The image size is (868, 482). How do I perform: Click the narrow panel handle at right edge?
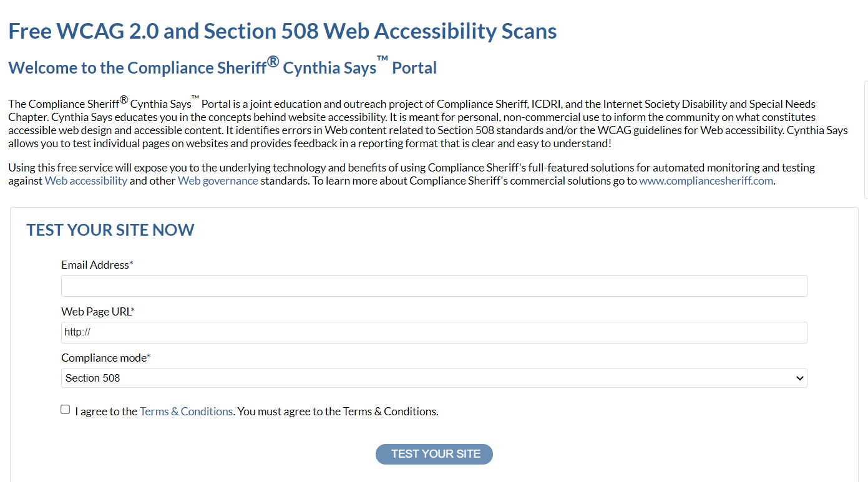(x=866, y=140)
